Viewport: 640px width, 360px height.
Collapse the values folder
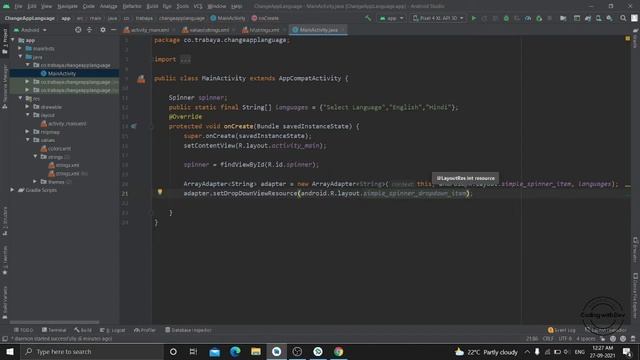(x=27, y=140)
